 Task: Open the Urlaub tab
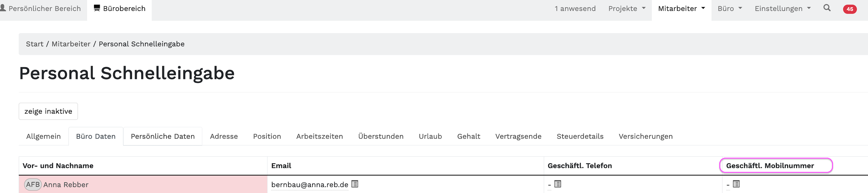(430, 136)
